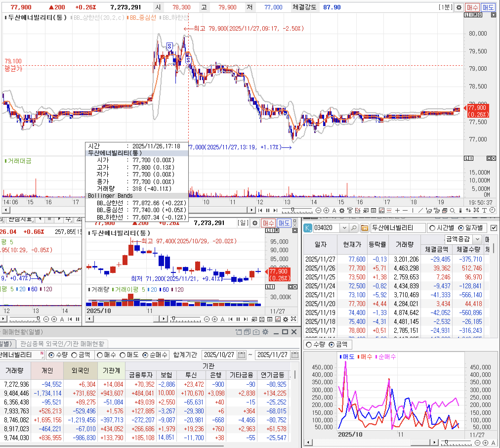The image size is (500, 448).
Task: Switch to 관심종목 외국인/기관 매매현황 tab
Action: tap(62, 343)
